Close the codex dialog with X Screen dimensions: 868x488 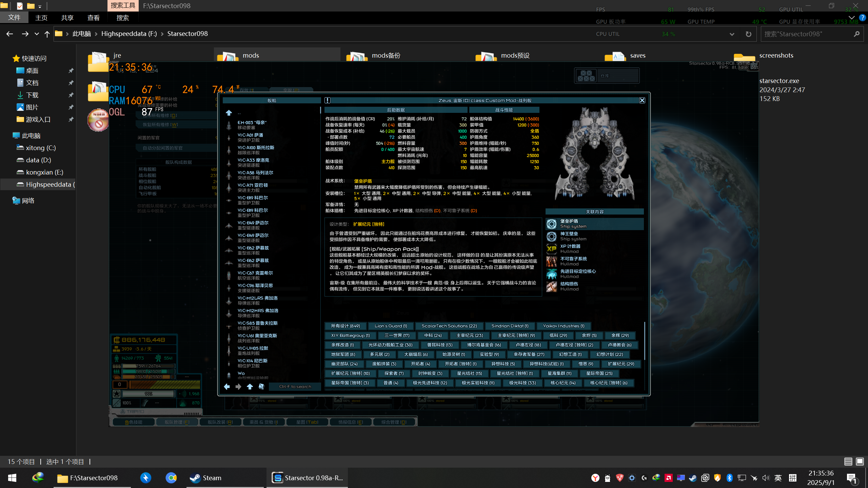click(642, 100)
